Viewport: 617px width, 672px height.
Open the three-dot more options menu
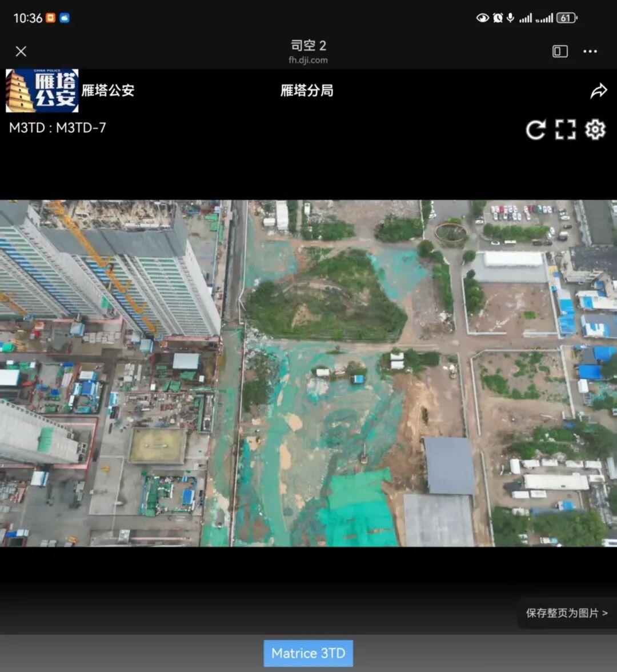[590, 51]
